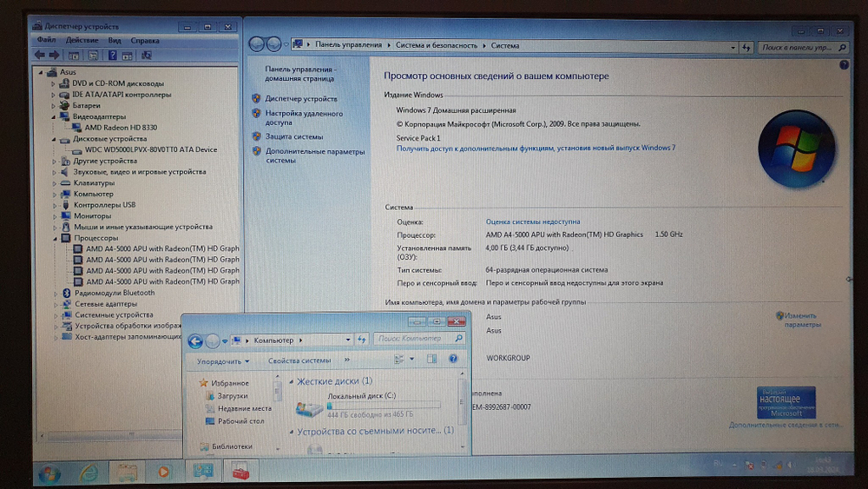Select Недавние места in navigation pane
Image resolution: width=868 pixels, height=489 pixels.
coord(245,409)
